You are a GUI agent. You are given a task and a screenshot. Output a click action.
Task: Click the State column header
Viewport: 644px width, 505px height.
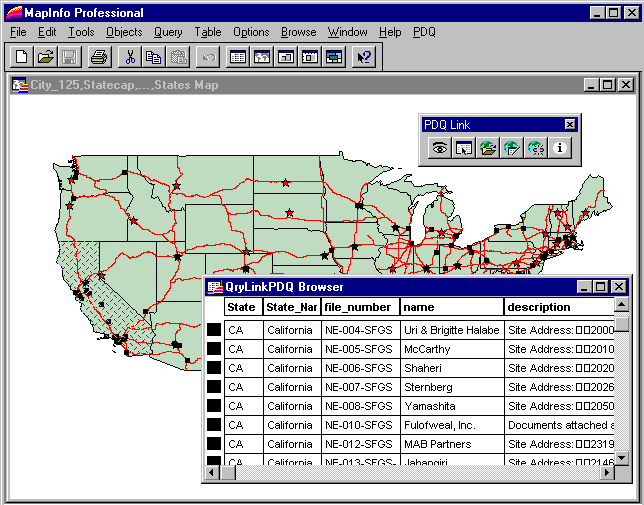click(x=244, y=307)
